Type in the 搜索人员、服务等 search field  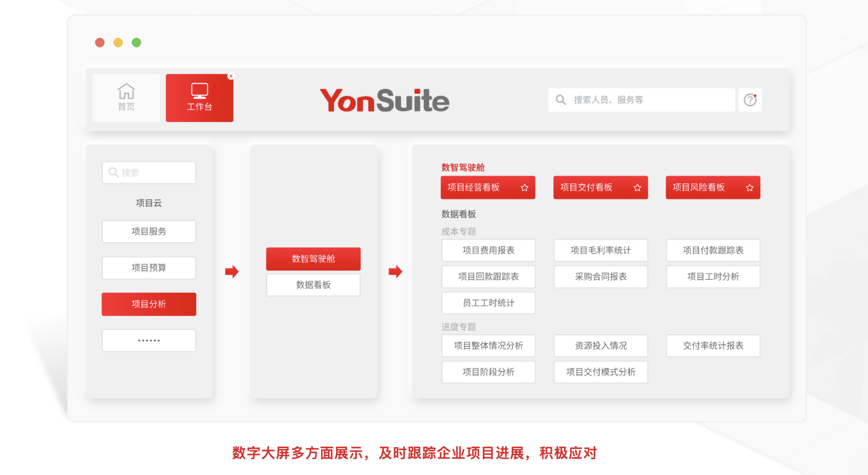click(x=651, y=100)
